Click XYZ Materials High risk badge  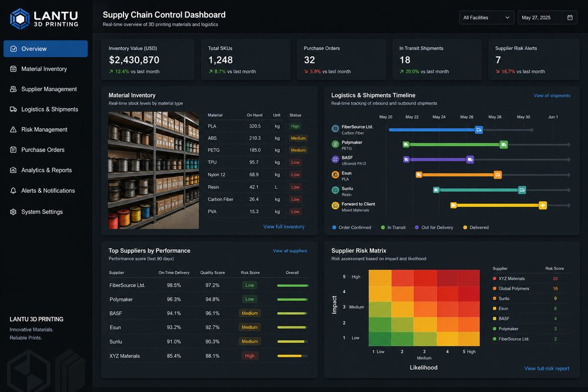coord(250,356)
